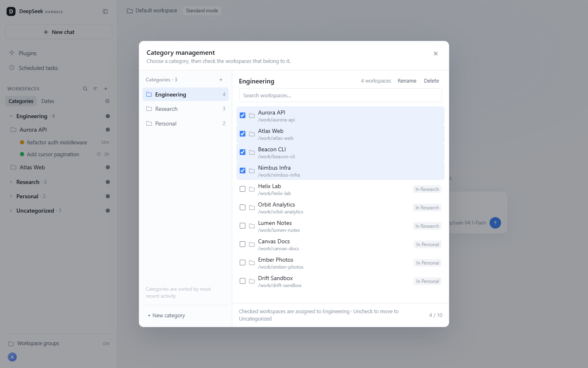The width and height of the screenshot is (588, 368).
Task: Check the Helix Lab checkbox
Action: click(243, 189)
